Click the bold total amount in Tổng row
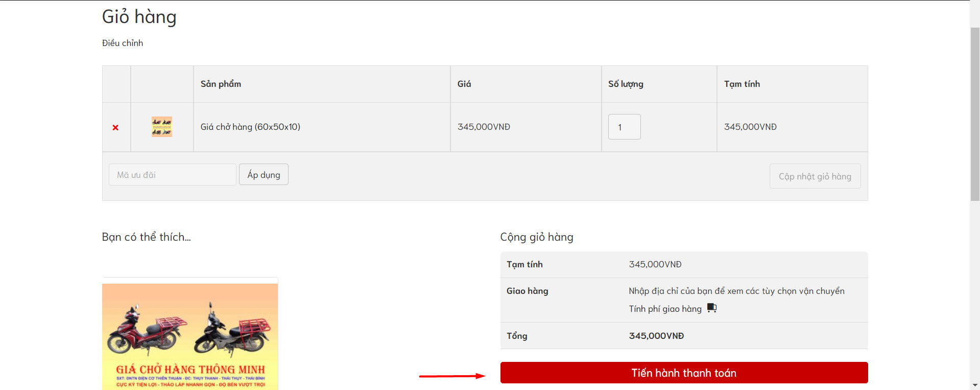980x390 pixels. [656, 336]
